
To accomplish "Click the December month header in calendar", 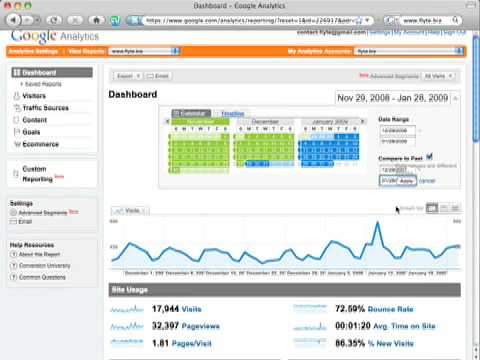I will click(265, 122).
